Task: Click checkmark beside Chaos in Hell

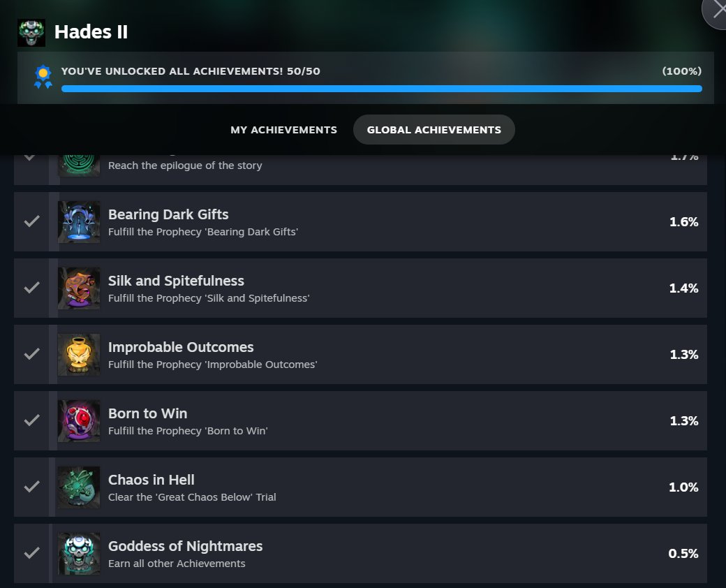Action: [x=31, y=487]
